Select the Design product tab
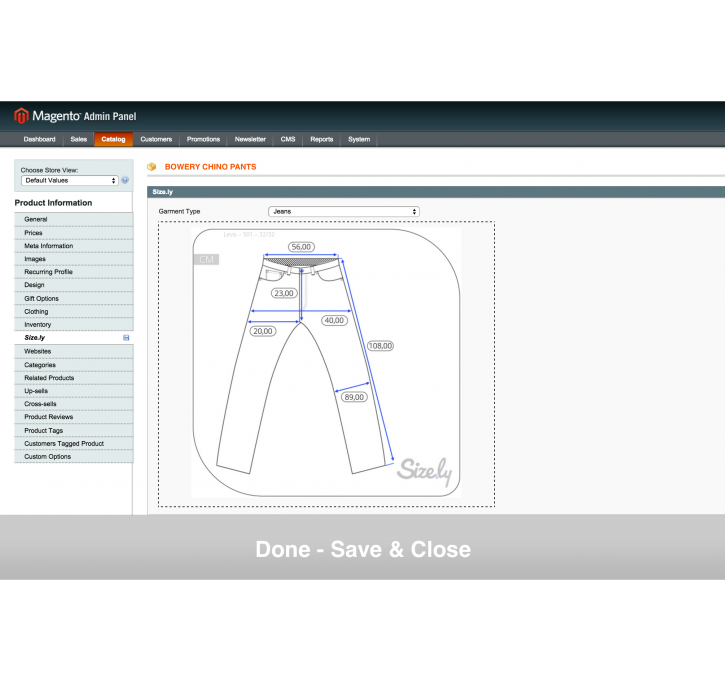Screen dimensions: 725x680 [x=74, y=285]
